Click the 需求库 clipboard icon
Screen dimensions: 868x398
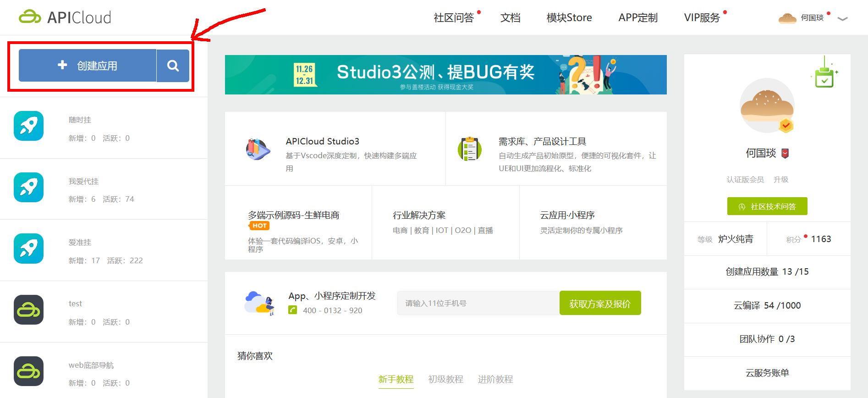coord(470,149)
